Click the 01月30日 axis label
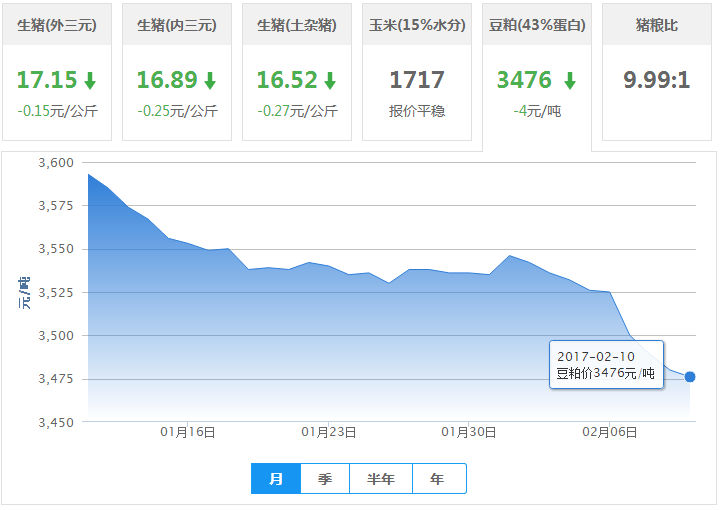Image resolution: width=721 pixels, height=510 pixels. click(x=469, y=432)
